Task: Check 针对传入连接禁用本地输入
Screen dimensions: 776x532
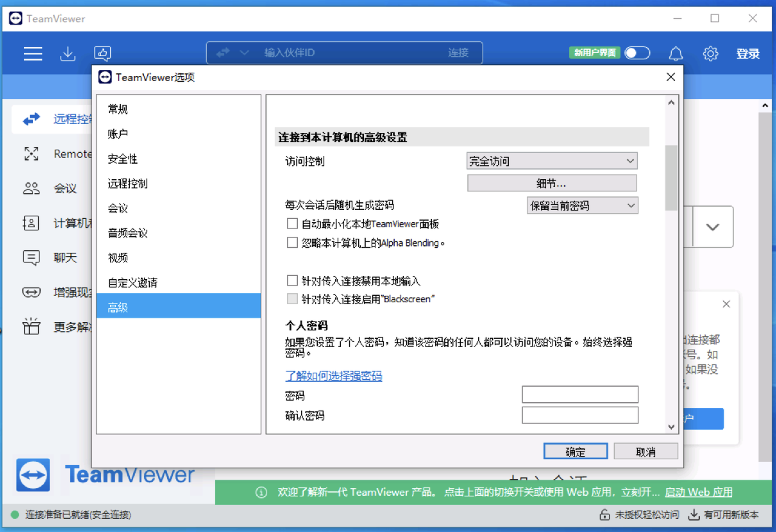Action: 292,281
